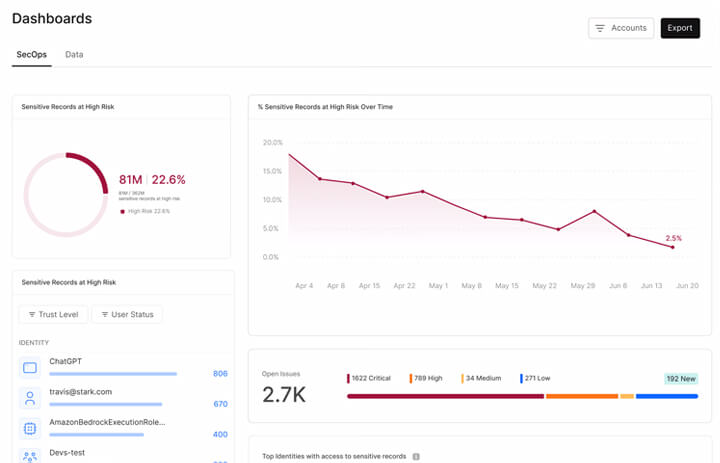Image resolution: width=720 pixels, height=463 pixels.
Task: Click the Export button
Action: 680,28
